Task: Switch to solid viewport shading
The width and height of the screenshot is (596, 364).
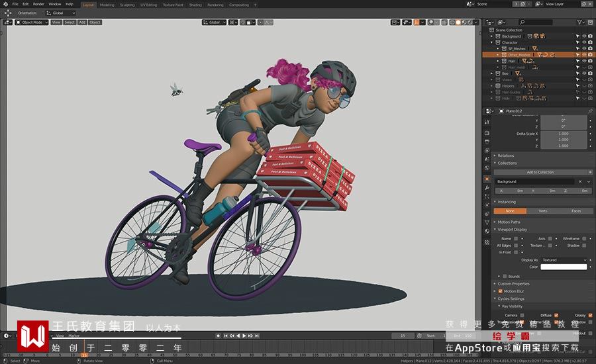Action: coord(458,23)
